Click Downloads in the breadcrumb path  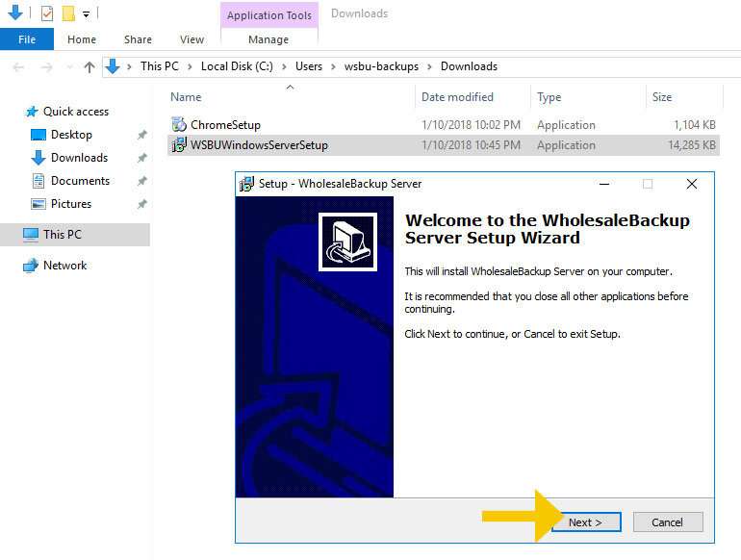[x=469, y=66]
